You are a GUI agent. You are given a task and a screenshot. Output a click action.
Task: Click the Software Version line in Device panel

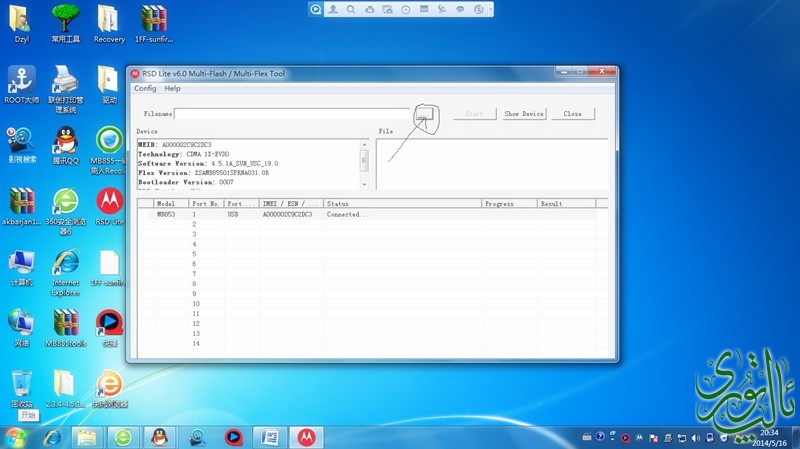point(208,164)
